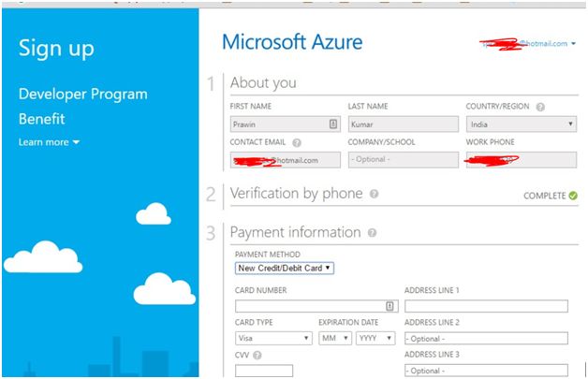
Task: Click the autofill icon in Card Number field
Action: click(390, 306)
